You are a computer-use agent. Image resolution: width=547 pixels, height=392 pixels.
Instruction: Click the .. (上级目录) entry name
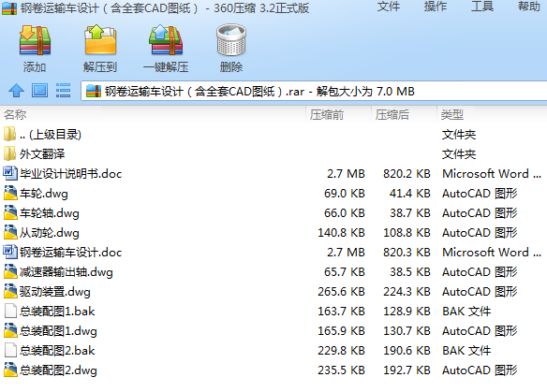point(51,135)
